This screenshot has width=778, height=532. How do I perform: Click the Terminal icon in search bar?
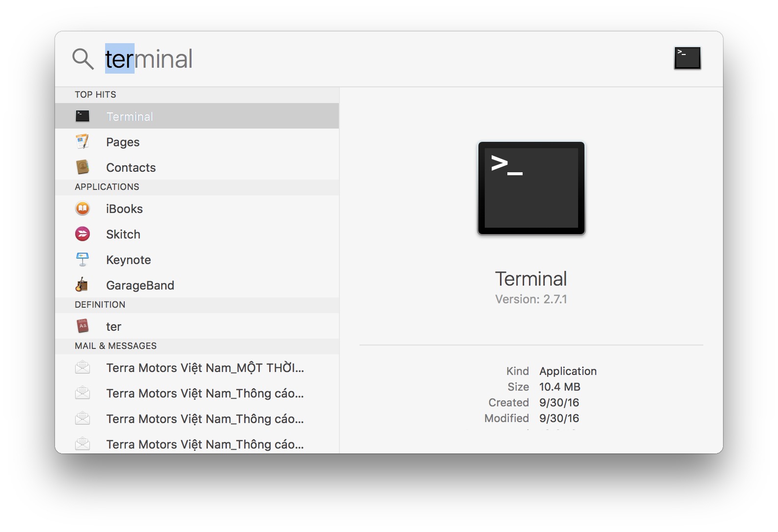point(687,58)
